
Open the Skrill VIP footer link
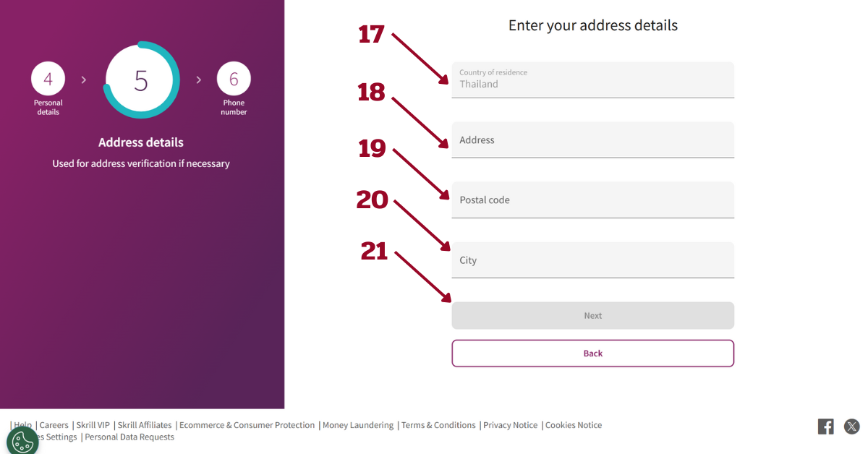click(x=93, y=425)
